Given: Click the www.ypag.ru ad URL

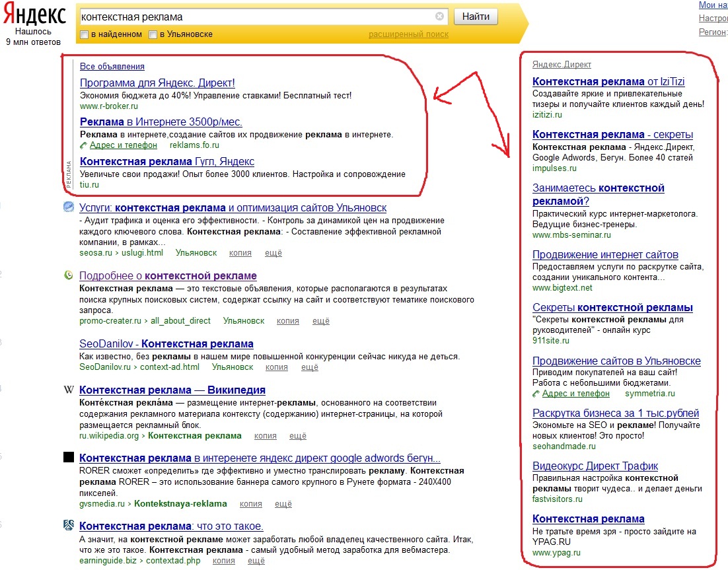Looking at the screenshot, I should tap(556, 553).
